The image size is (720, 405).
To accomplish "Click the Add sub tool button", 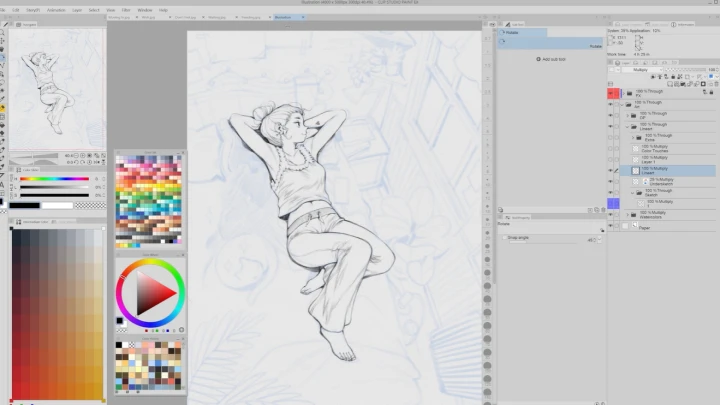I will 551,59.
